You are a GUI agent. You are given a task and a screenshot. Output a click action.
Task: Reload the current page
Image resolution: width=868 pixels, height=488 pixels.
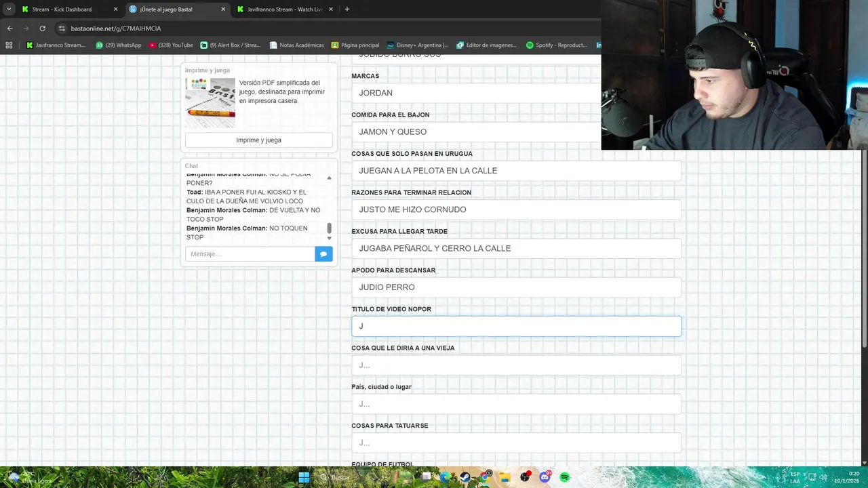(x=42, y=28)
